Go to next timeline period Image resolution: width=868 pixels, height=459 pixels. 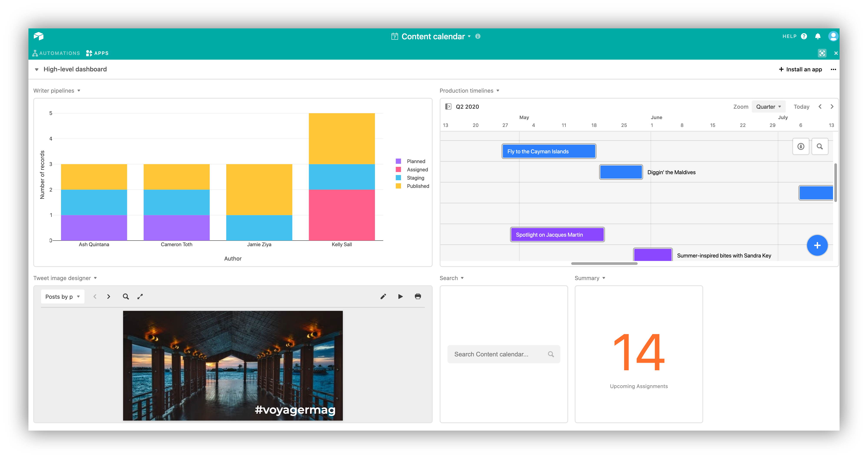(832, 107)
